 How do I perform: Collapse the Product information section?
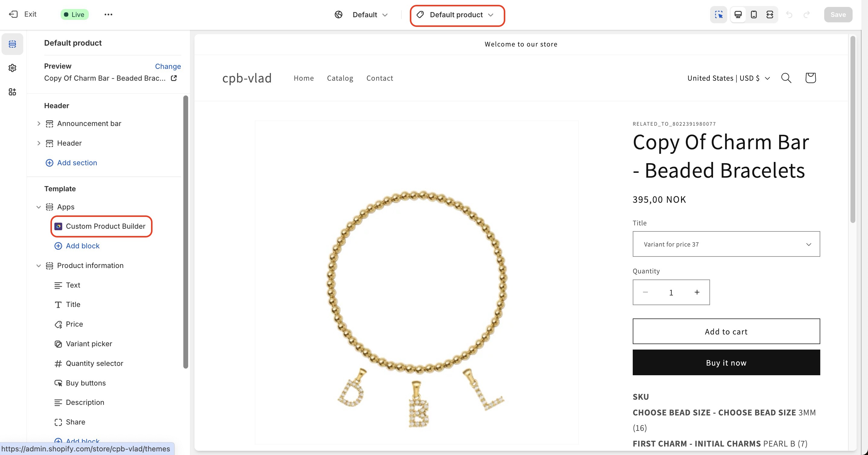click(x=39, y=266)
